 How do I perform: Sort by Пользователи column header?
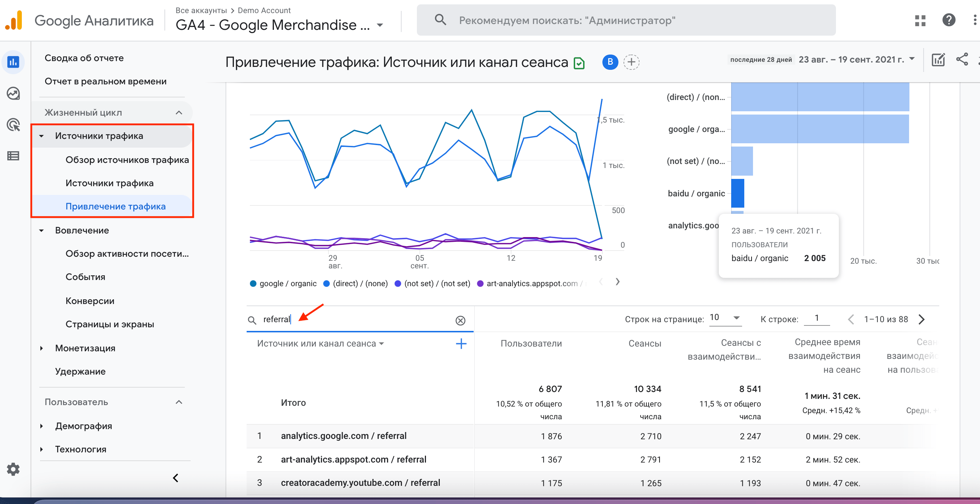click(x=531, y=344)
